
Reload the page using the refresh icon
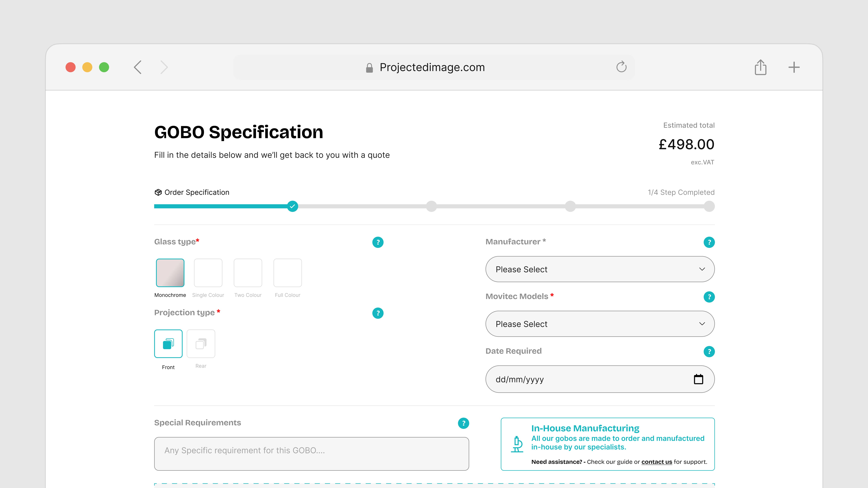[x=621, y=67]
